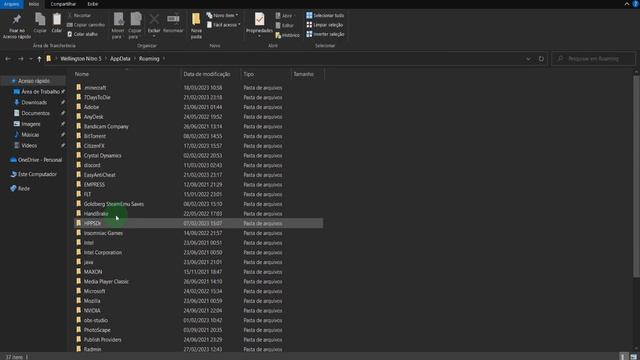
Task: Click the Renomear icon
Action: pos(173,23)
